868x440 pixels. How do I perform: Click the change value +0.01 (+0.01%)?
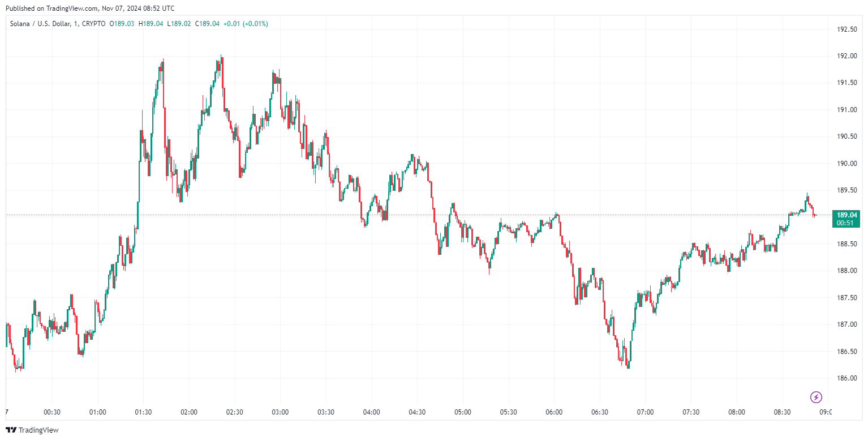pos(246,24)
